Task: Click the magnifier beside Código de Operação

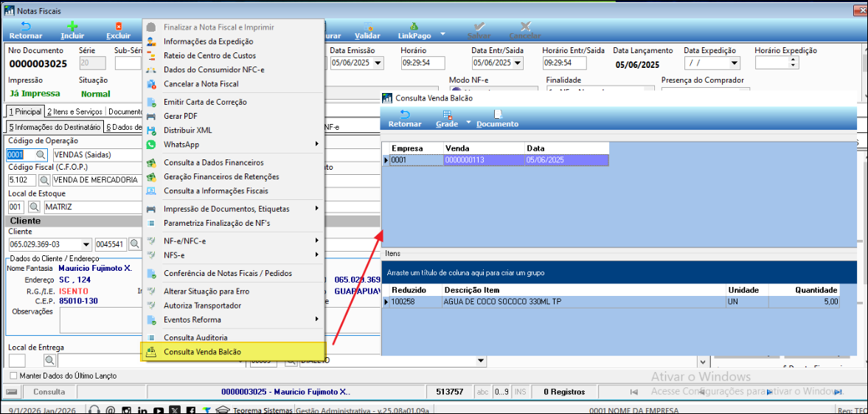Action: (x=41, y=155)
